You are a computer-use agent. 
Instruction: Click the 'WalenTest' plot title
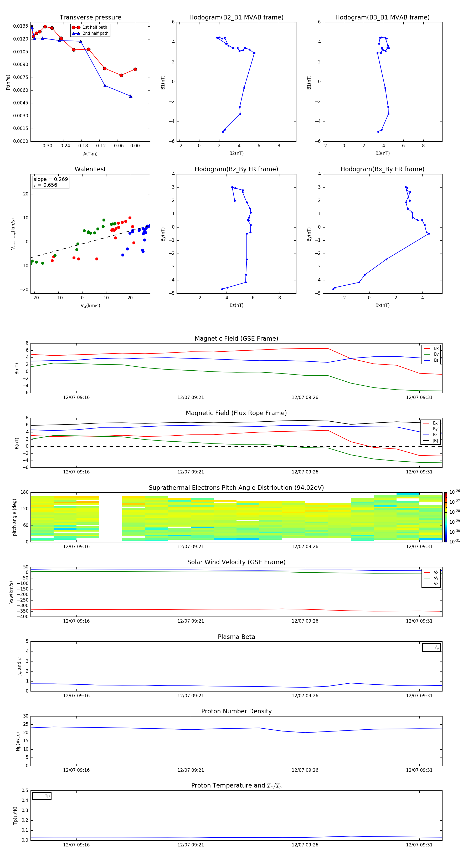[90, 169]
